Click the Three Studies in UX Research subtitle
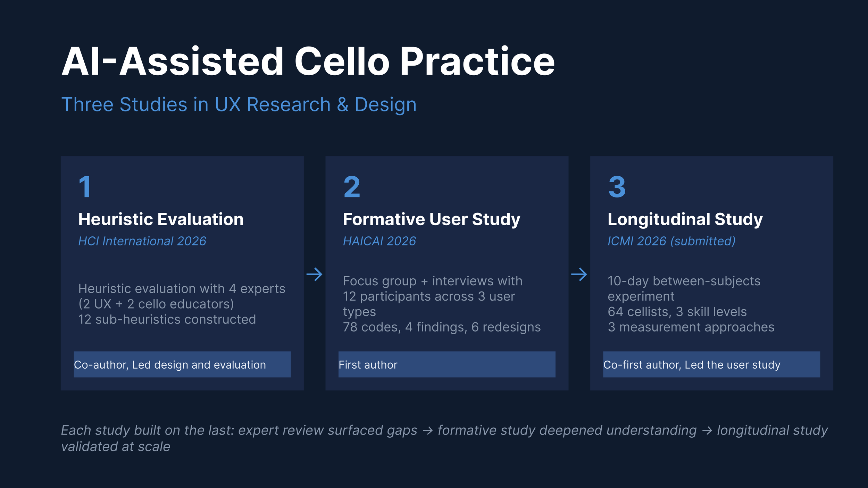 [x=239, y=104]
